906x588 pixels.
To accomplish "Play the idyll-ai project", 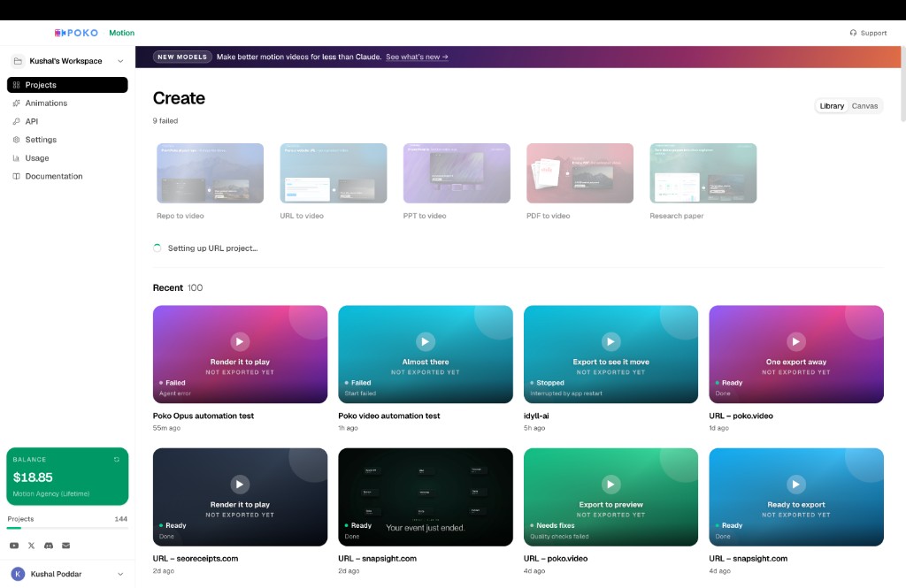I will tap(610, 341).
